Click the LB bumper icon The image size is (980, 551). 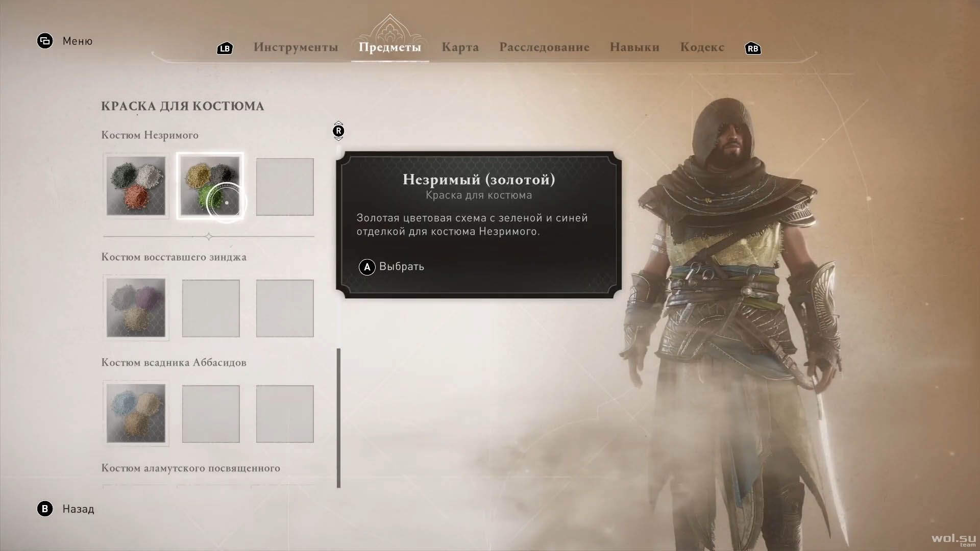point(225,48)
